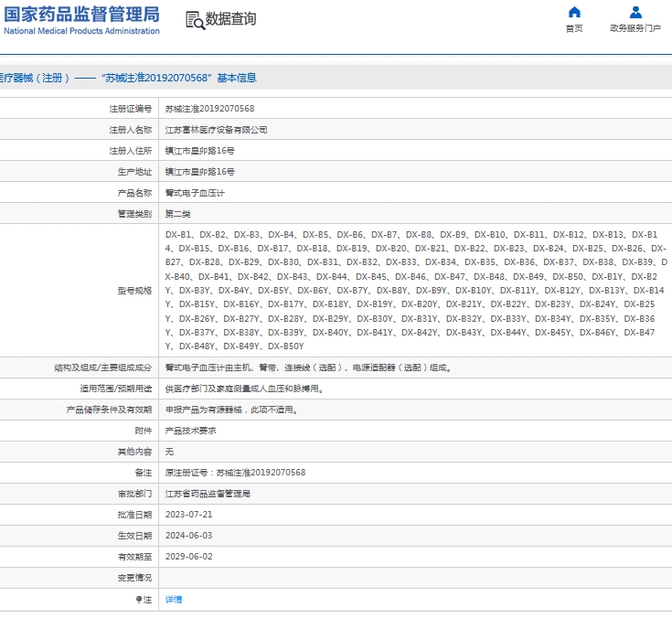Viewport: 672px width, 618px height.
Task: Click the structure composition description text
Action: tap(309, 368)
